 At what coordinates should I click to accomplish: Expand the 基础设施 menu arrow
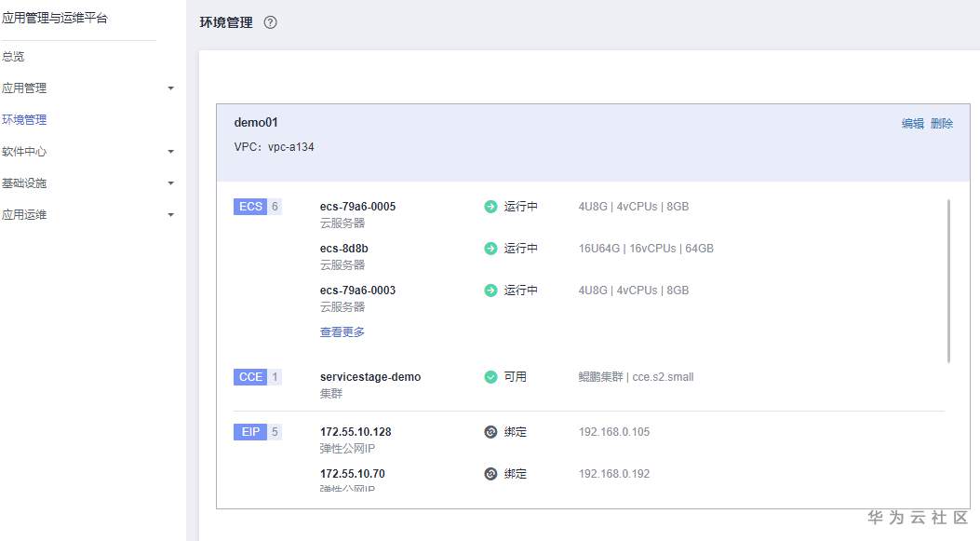[x=170, y=183]
